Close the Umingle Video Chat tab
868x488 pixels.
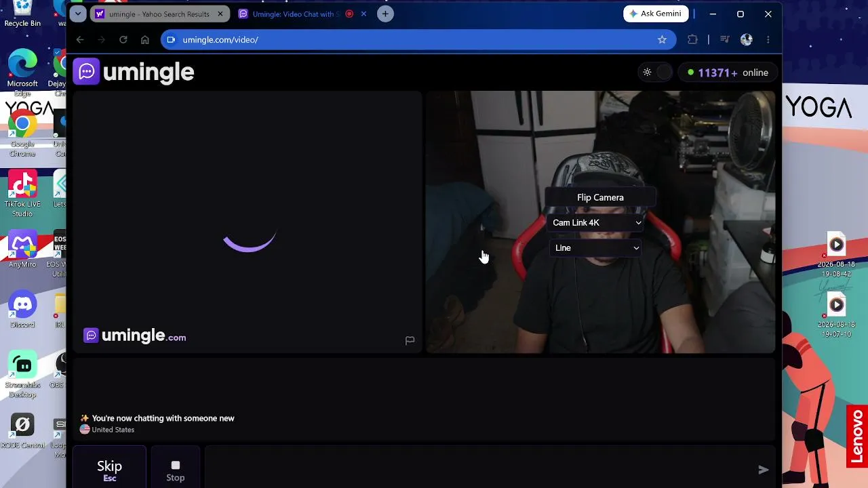point(364,14)
